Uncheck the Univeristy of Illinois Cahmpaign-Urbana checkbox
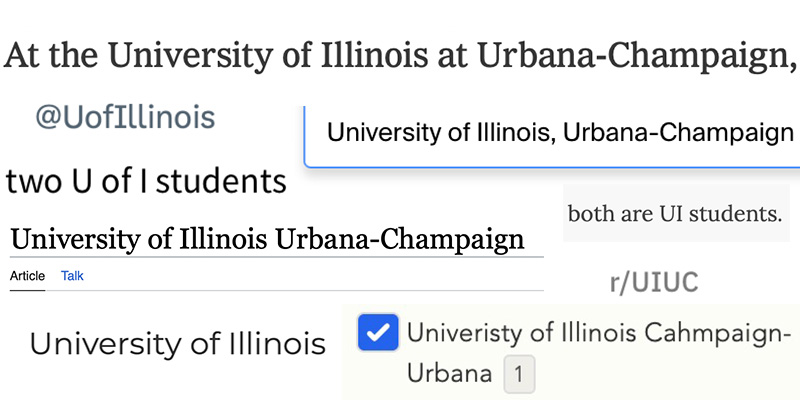This screenshot has height=418, width=800. pyautogui.click(x=378, y=332)
